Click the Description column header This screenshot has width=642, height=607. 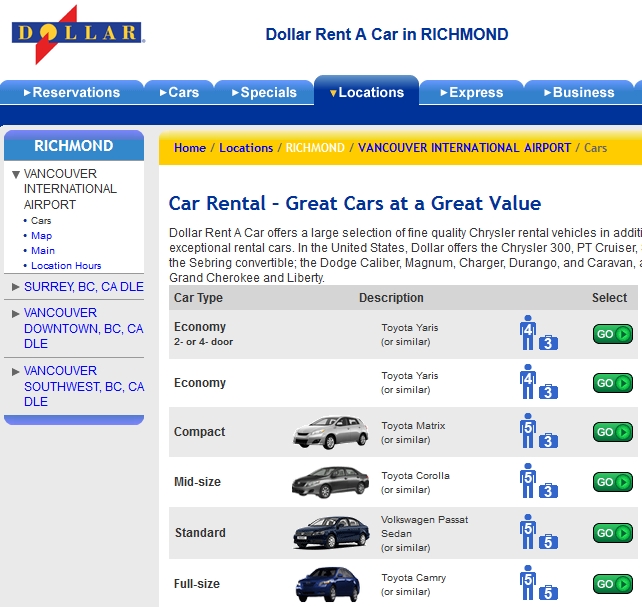tap(391, 298)
